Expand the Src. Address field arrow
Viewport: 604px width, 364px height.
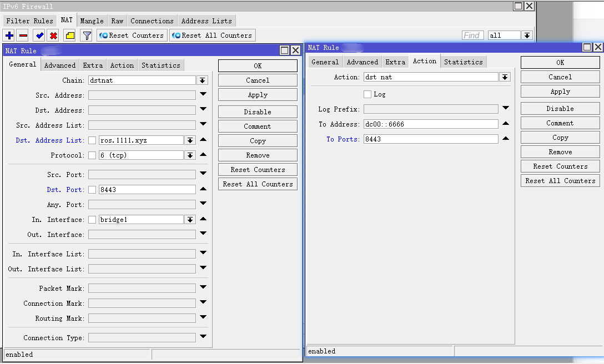[203, 95]
